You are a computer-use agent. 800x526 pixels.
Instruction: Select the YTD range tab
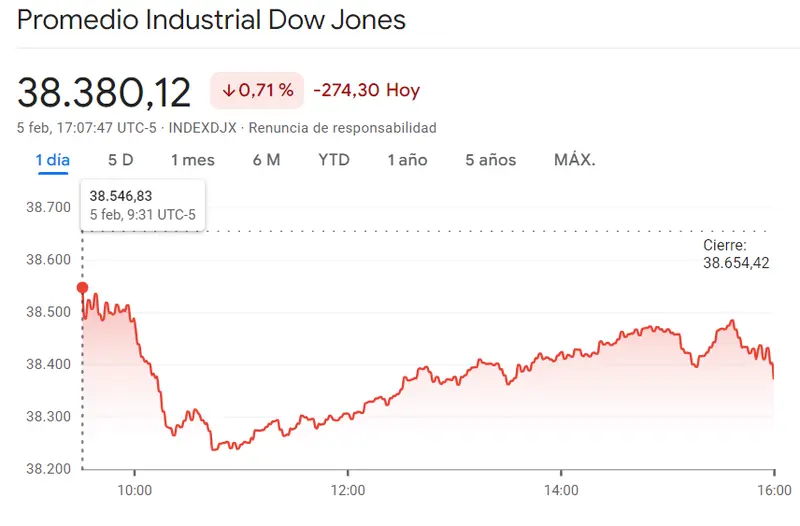click(334, 160)
